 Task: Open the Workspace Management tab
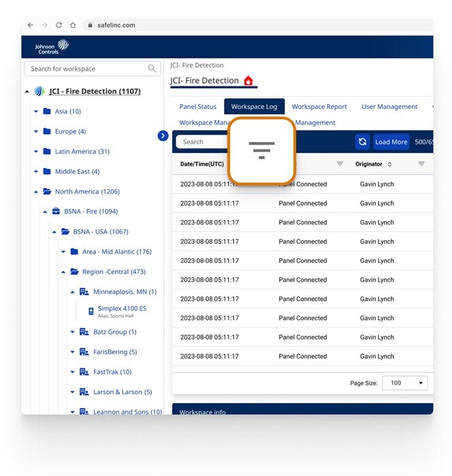[204, 123]
